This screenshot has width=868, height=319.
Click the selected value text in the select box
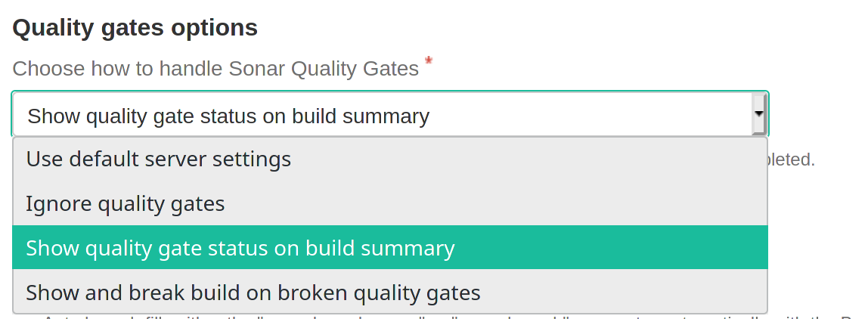(228, 116)
